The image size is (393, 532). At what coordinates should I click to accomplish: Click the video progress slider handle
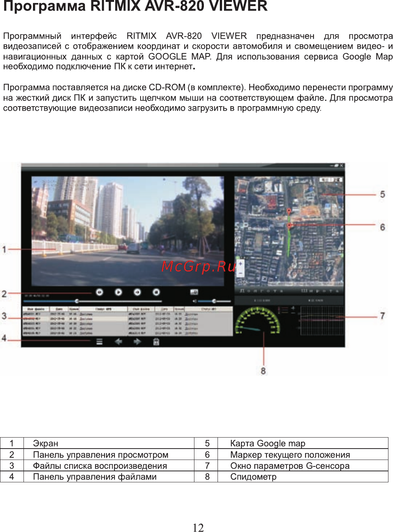point(77,301)
